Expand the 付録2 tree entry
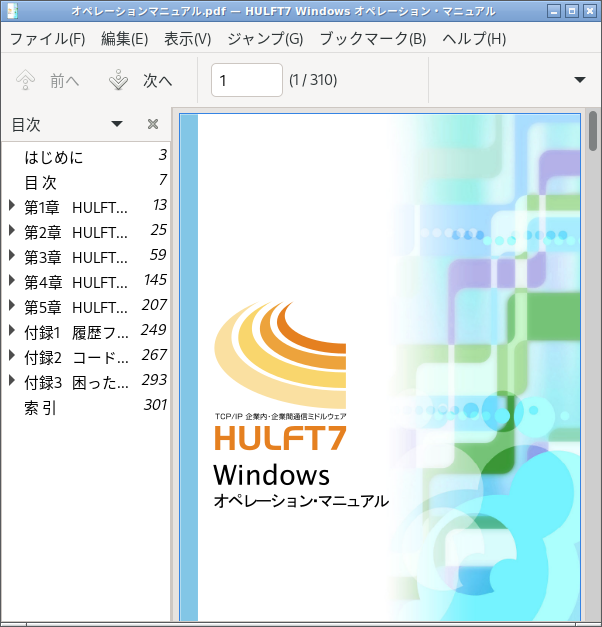The width and height of the screenshot is (602, 627). [x=12, y=355]
